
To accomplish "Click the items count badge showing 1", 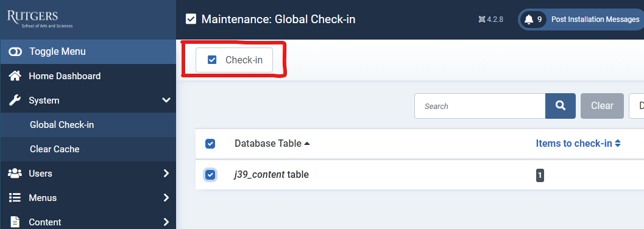I will (540, 176).
